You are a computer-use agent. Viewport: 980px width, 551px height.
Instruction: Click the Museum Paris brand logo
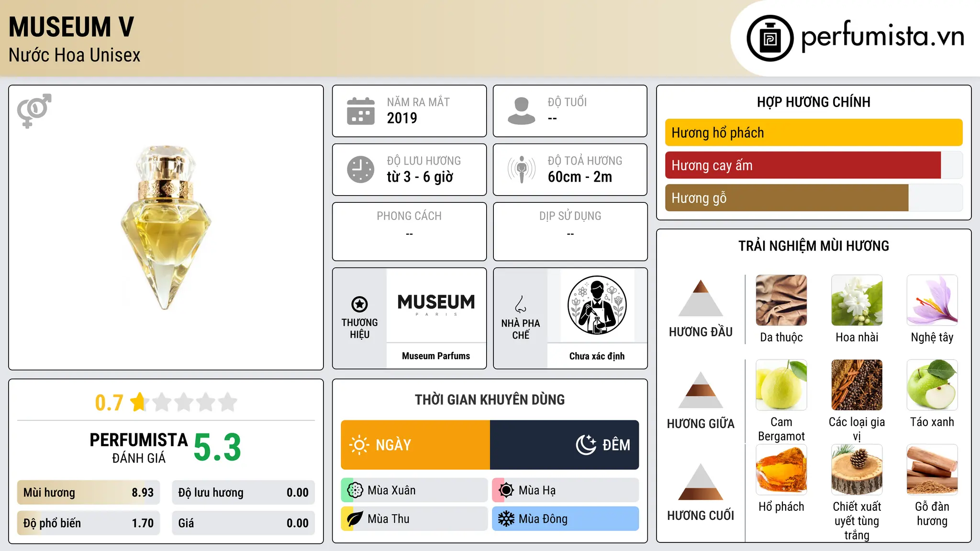(x=436, y=305)
